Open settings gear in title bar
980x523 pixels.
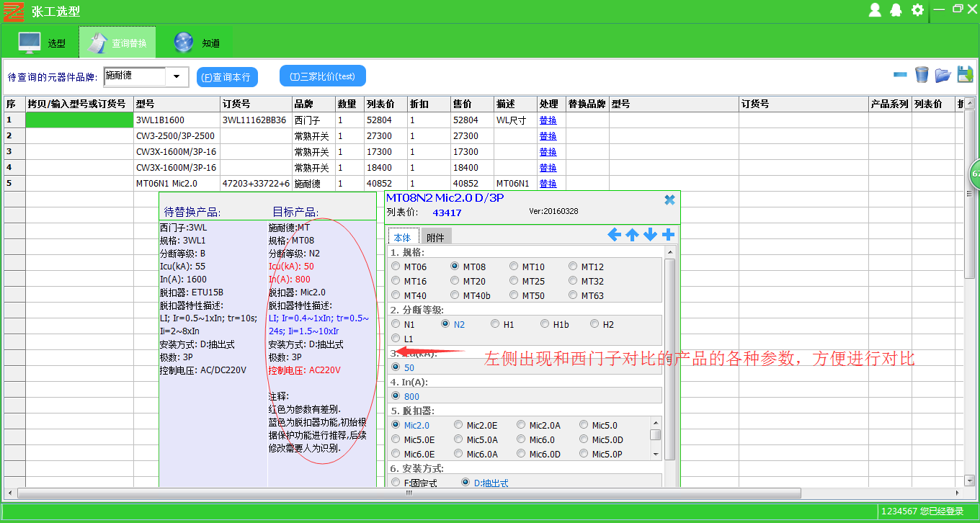(917, 10)
